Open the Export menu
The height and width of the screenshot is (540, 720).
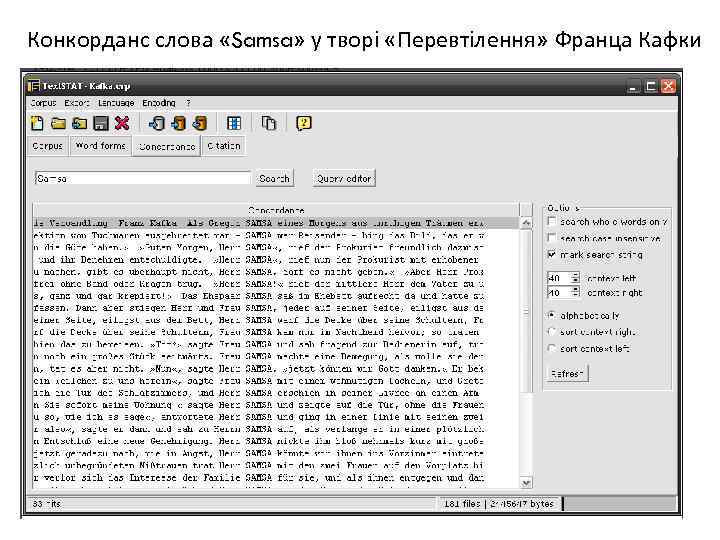click(x=77, y=103)
